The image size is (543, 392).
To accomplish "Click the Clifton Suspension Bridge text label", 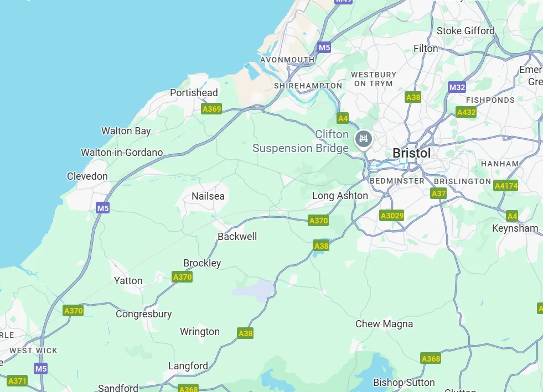I will point(301,141).
